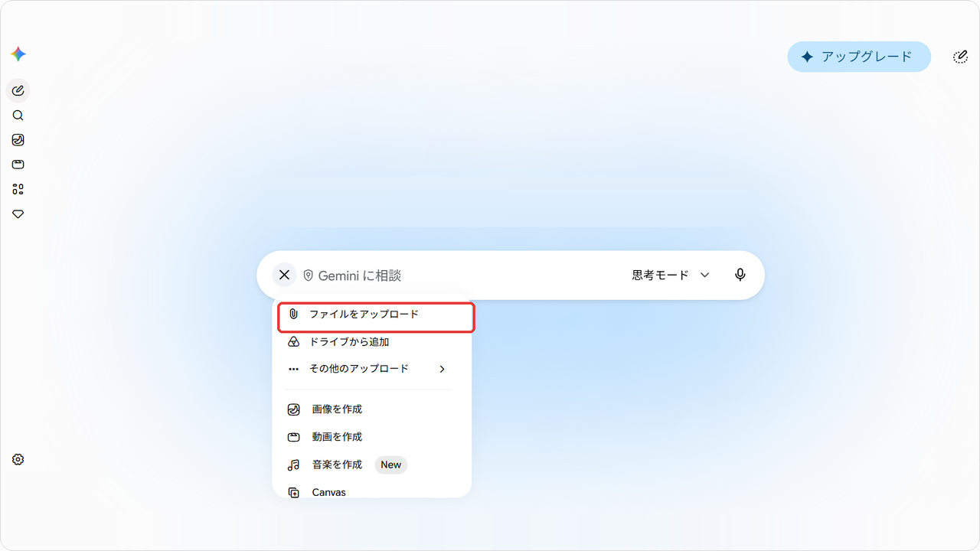
Task: Click the Gemini sparkle logo
Action: click(18, 54)
